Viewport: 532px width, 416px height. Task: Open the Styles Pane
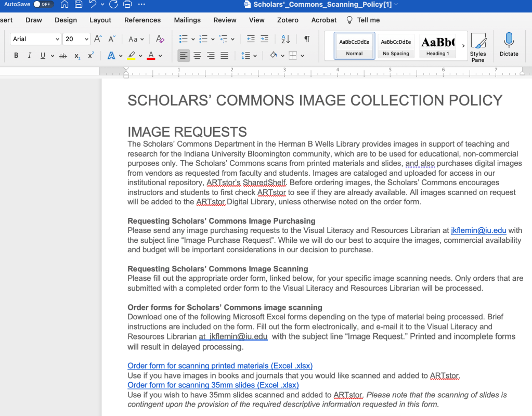coord(477,46)
